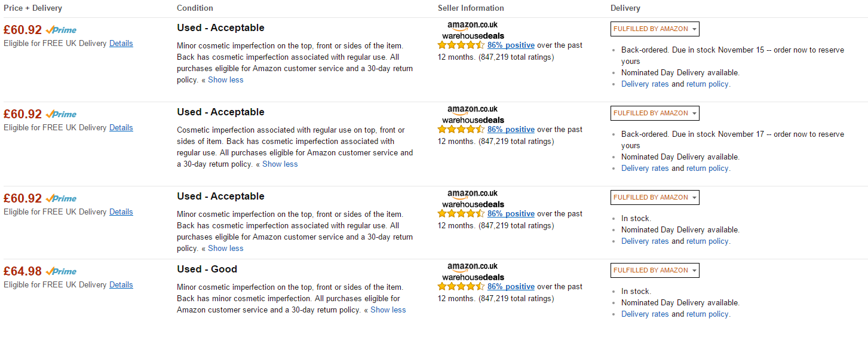Open the Fulfilled by Amazon dropdown on the Used - Good offer

pos(655,270)
